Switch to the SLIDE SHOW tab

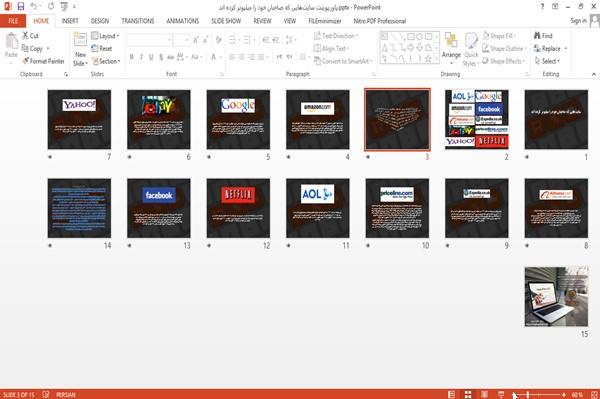click(x=226, y=21)
